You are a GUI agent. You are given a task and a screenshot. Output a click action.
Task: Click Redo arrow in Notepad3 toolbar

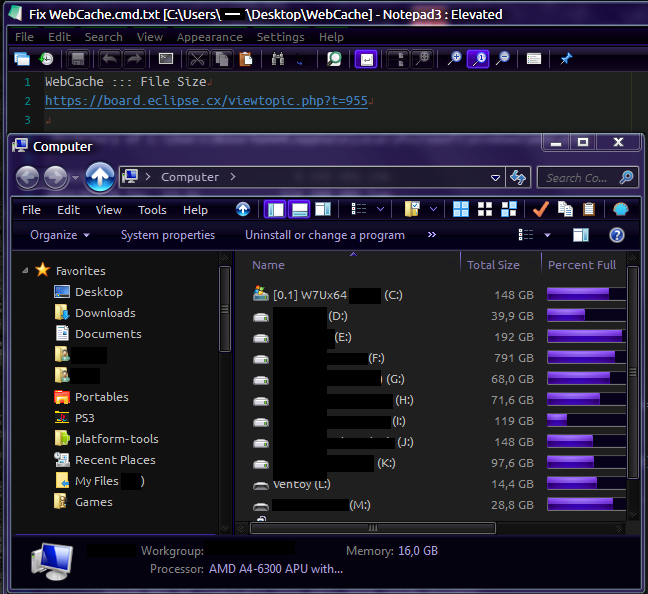pyautogui.click(x=133, y=59)
